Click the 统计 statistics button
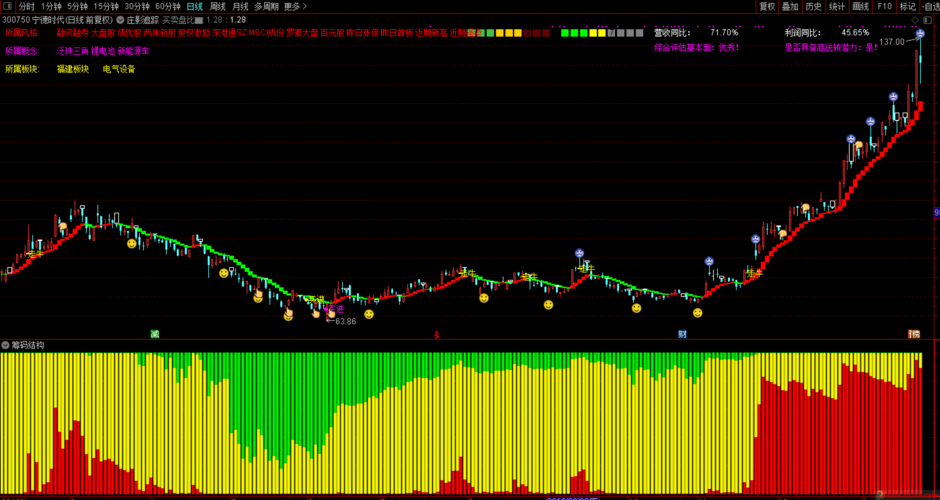Screen dimensions: 940x500 836,6
